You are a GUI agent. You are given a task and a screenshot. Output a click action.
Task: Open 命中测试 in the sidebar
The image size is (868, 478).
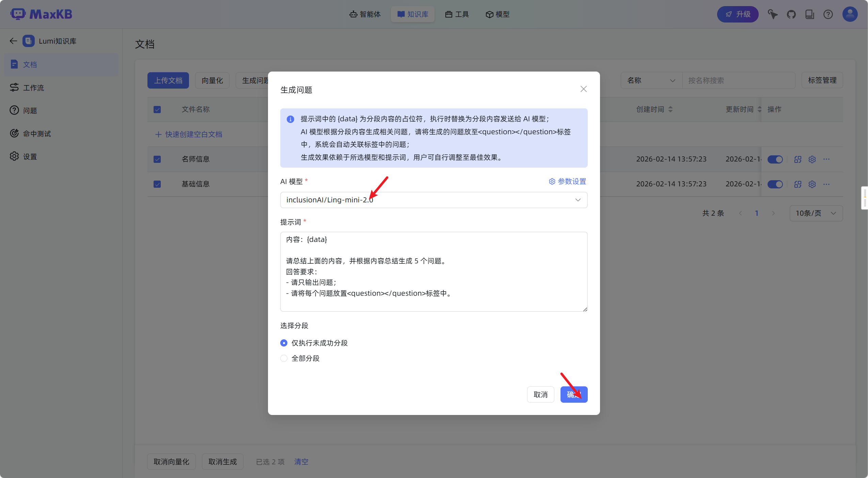pos(37,134)
